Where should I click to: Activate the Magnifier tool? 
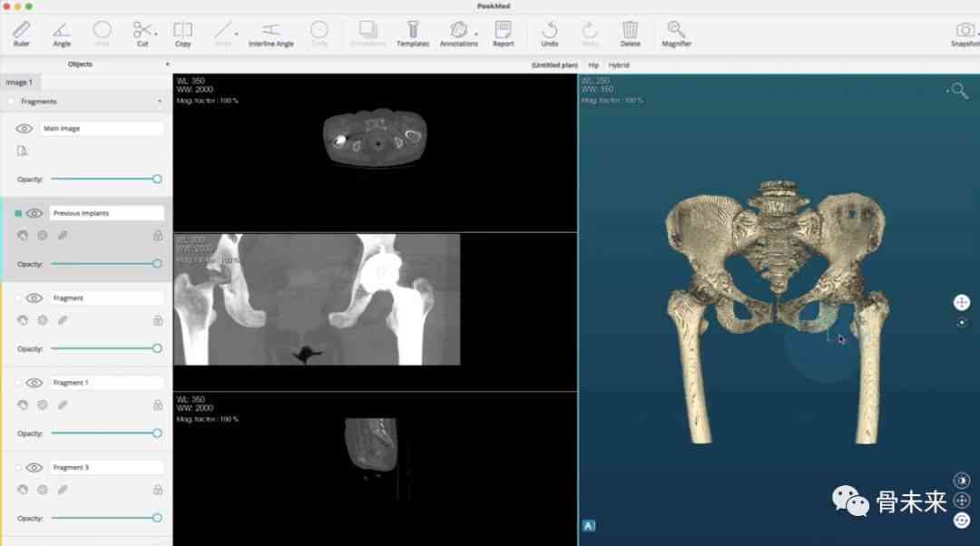676,34
